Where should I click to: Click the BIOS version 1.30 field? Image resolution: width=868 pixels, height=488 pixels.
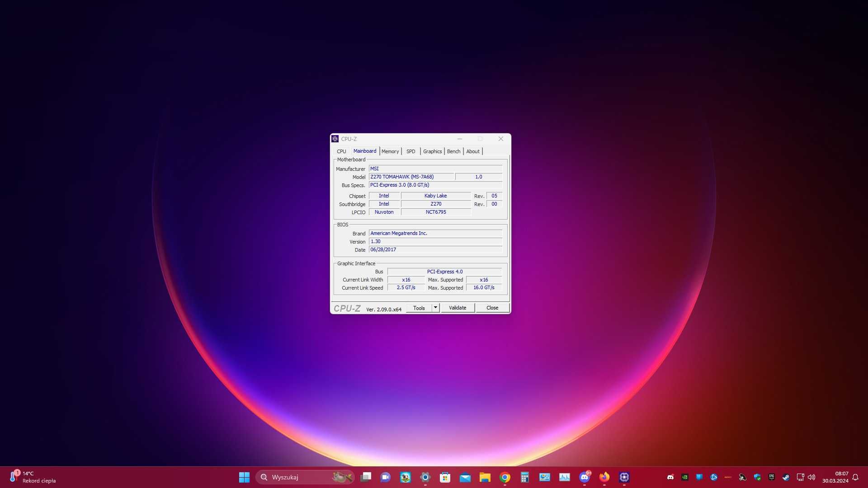point(435,241)
